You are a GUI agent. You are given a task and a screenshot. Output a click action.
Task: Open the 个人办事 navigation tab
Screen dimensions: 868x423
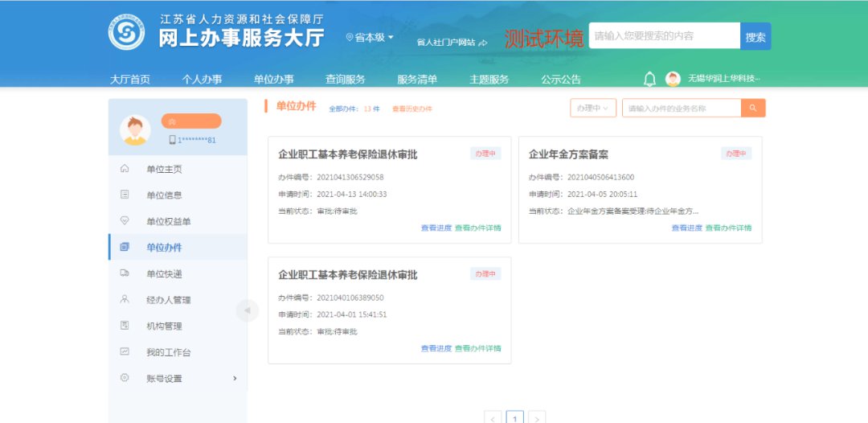click(x=202, y=79)
